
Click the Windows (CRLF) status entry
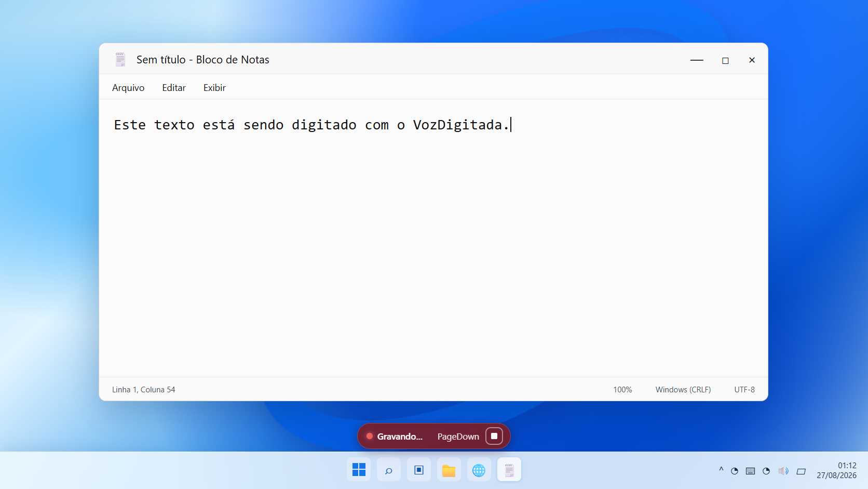click(683, 390)
